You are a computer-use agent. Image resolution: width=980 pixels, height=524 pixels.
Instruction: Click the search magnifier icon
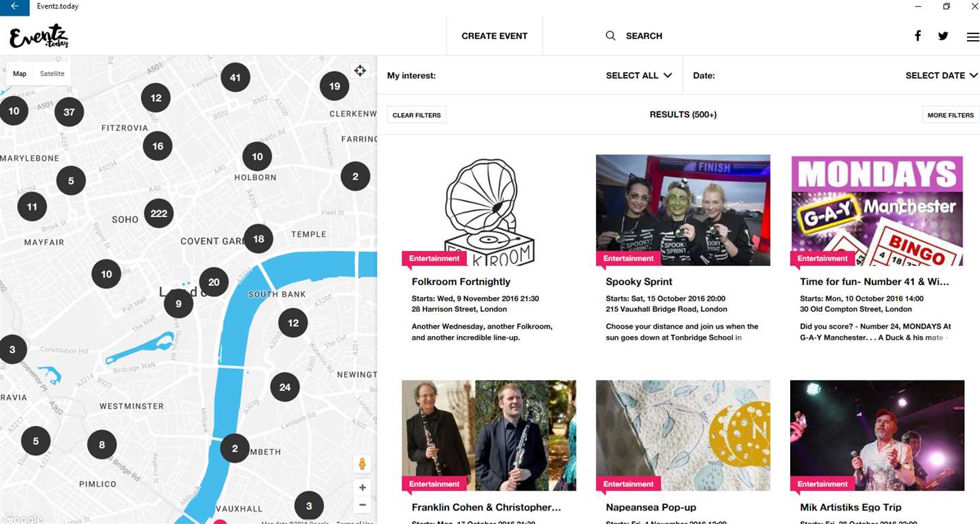(x=610, y=35)
